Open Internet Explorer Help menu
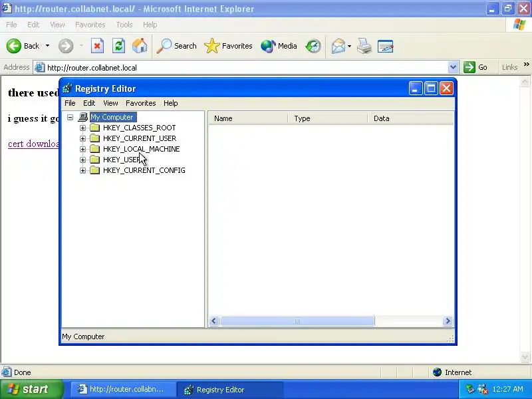 (x=150, y=25)
